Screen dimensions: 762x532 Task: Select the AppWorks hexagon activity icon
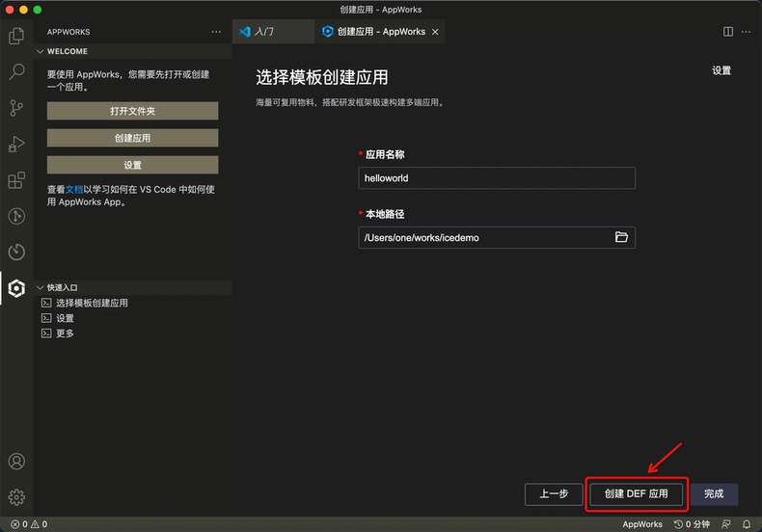coord(16,288)
